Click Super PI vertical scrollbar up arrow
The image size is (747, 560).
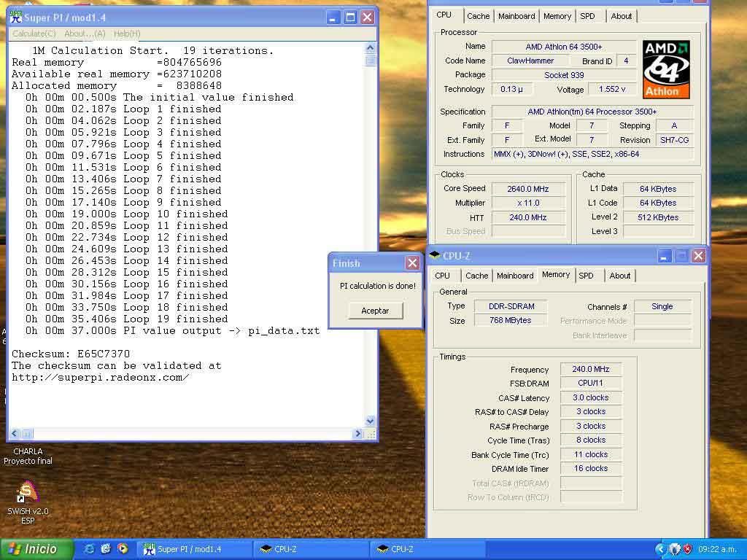370,47
